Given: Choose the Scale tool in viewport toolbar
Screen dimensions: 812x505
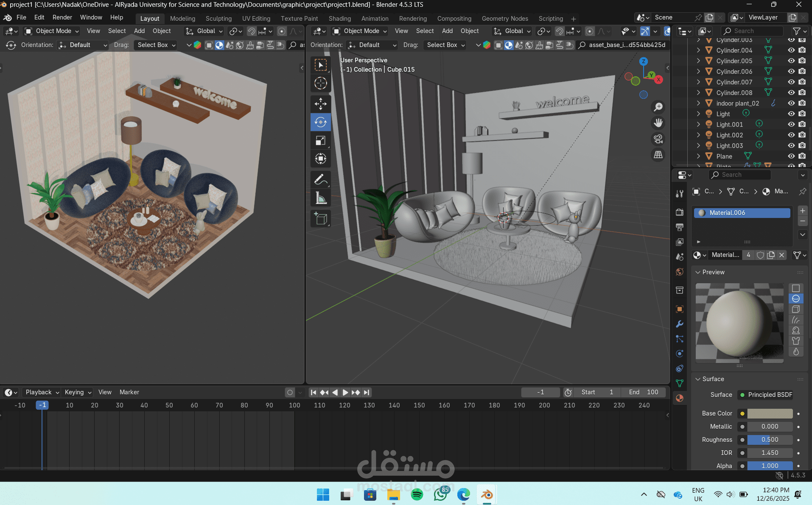Looking at the screenshot, I should pos(321,141).
